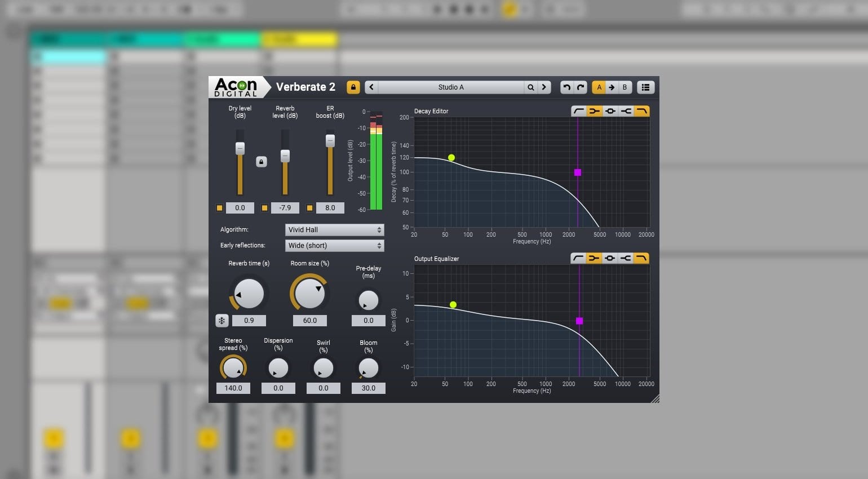Open Early reflections dropdown Wide (short)
This screenshot has height=479, width=868.
click(335, 246)
